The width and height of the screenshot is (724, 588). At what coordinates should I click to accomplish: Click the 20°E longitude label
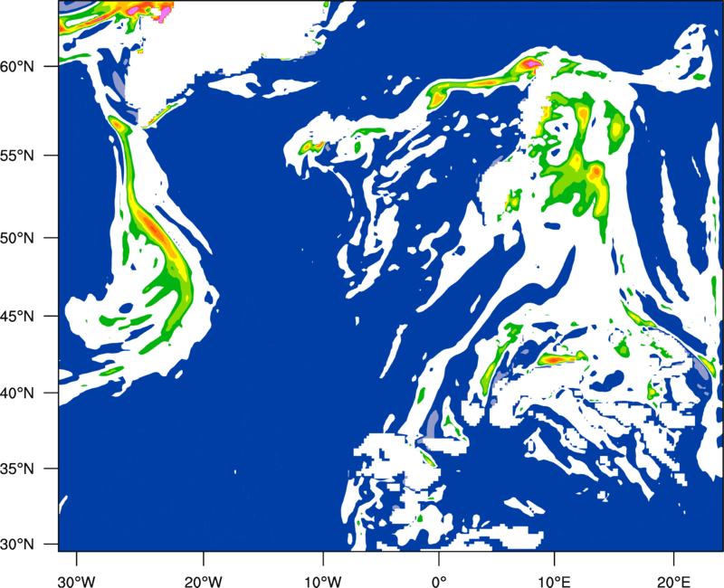[673, 582]
